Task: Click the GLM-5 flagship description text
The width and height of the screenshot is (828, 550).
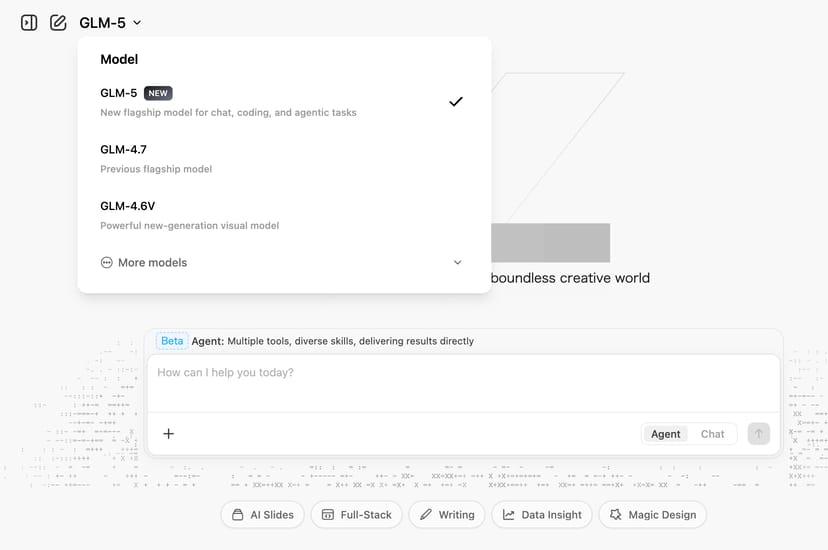Action: 228,112
